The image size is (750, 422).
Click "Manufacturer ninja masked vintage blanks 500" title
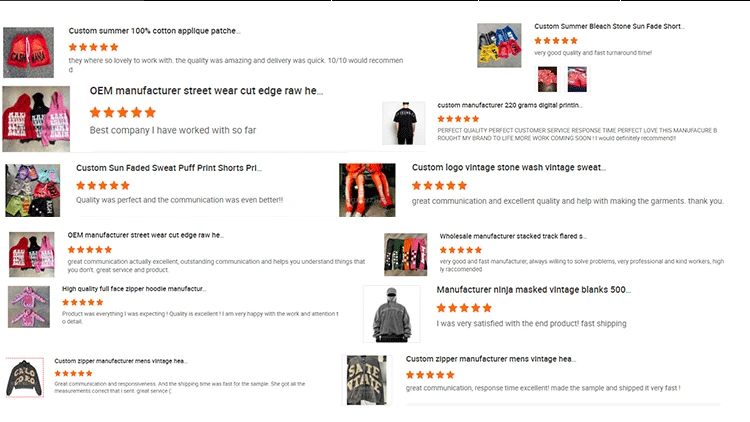tap(534, 289)
